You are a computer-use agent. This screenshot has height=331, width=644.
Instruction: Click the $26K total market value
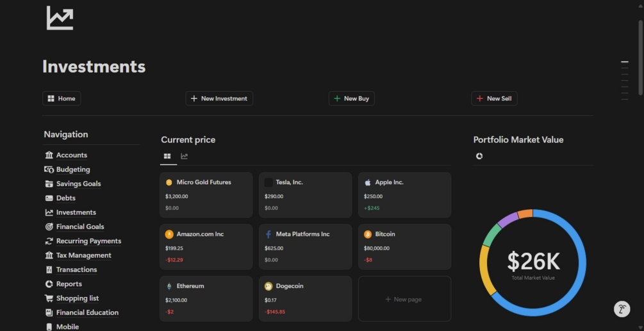pos(533,261)
